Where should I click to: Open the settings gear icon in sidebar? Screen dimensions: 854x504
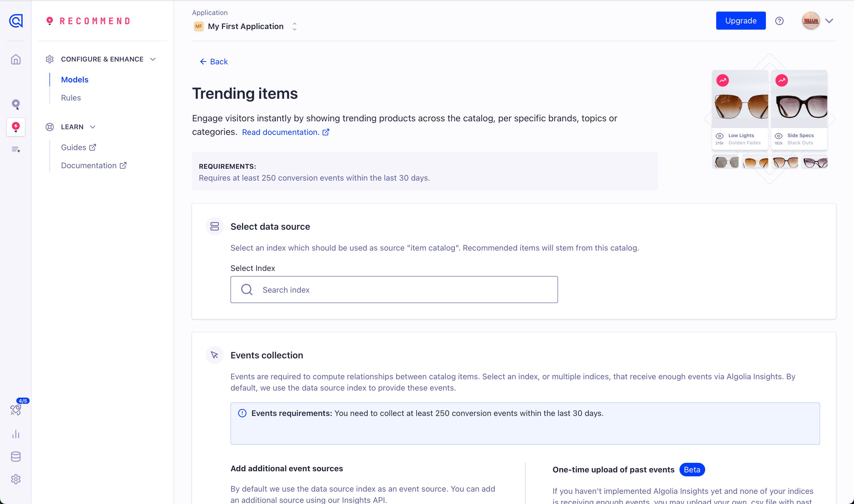pos(16,479)
